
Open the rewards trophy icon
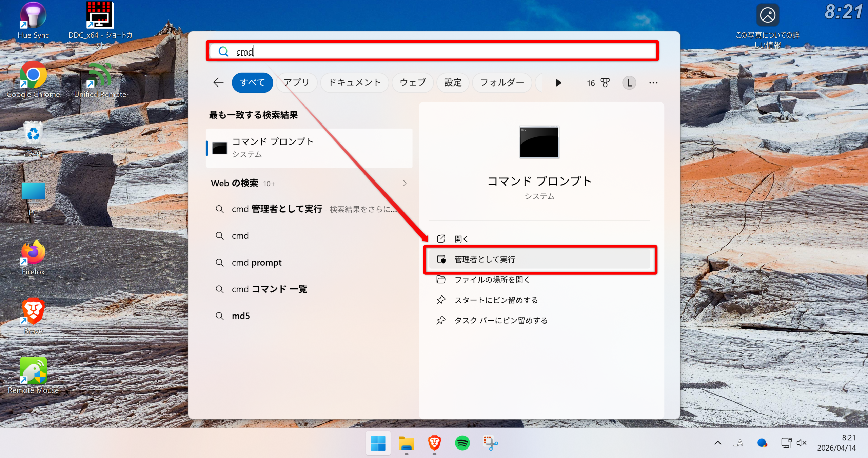605,83
